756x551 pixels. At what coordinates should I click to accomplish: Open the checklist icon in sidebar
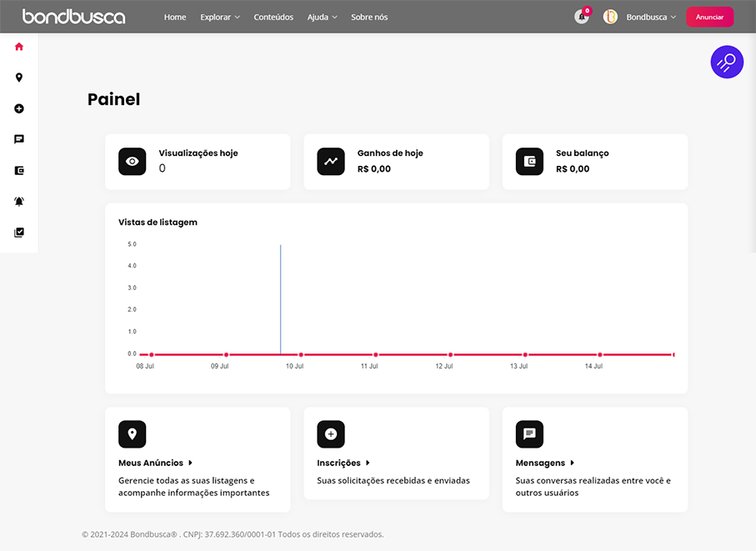click(x=19, y=233)
